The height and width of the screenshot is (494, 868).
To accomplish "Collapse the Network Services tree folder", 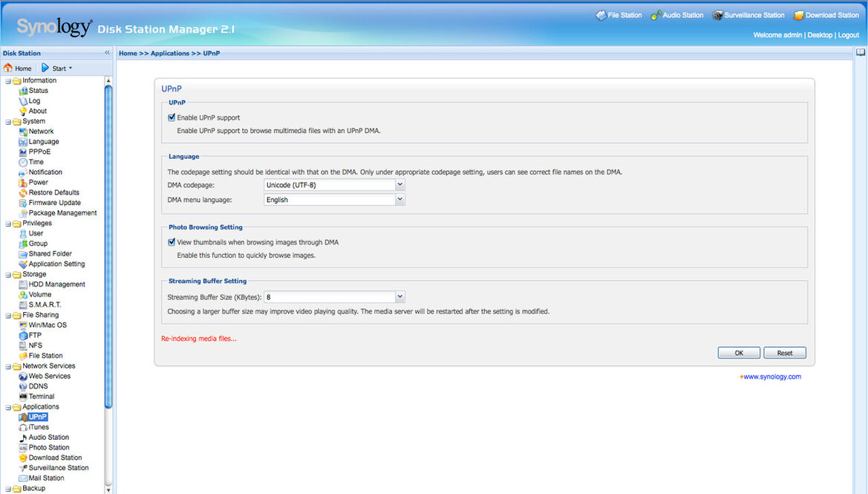I will click(8, 367).
